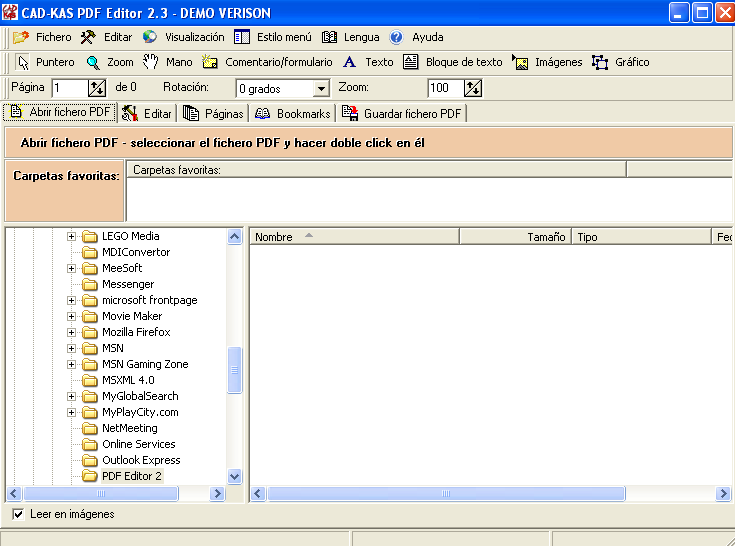
Task: Select the MyPlayCity.com folder label
Action: (140, 412)
